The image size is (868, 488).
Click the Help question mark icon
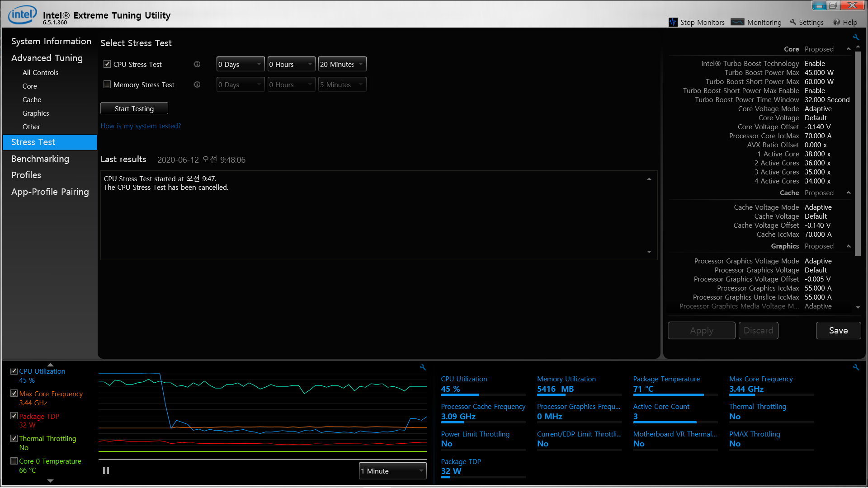837,22
